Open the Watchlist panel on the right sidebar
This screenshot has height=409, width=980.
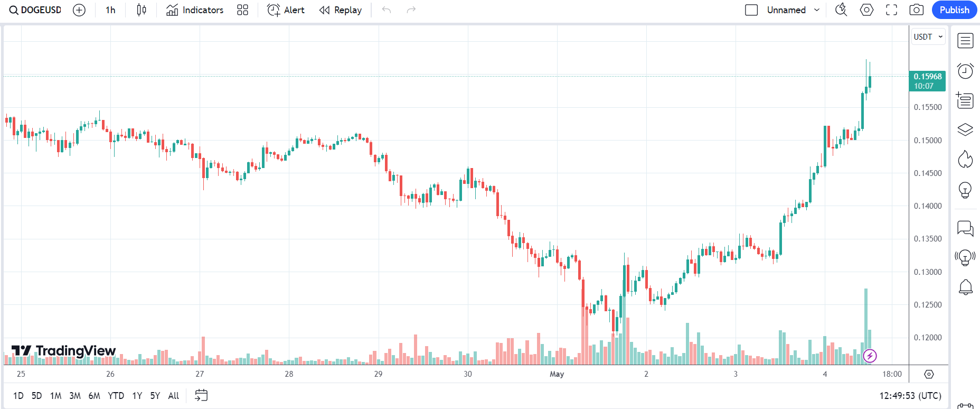coord(965,40)
